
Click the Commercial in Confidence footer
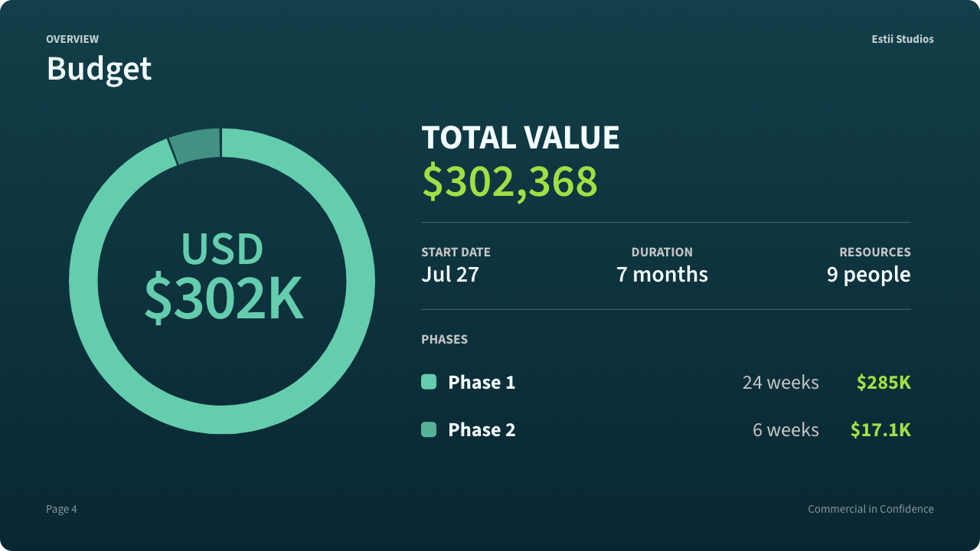tap(871, 509)
